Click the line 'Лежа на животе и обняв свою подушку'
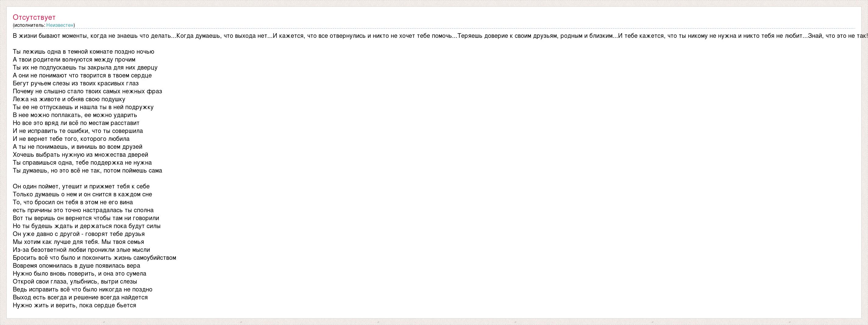Image resolution: width=868 pixels, height=325 pixels. pyautogui.click(x=69, y=99)
